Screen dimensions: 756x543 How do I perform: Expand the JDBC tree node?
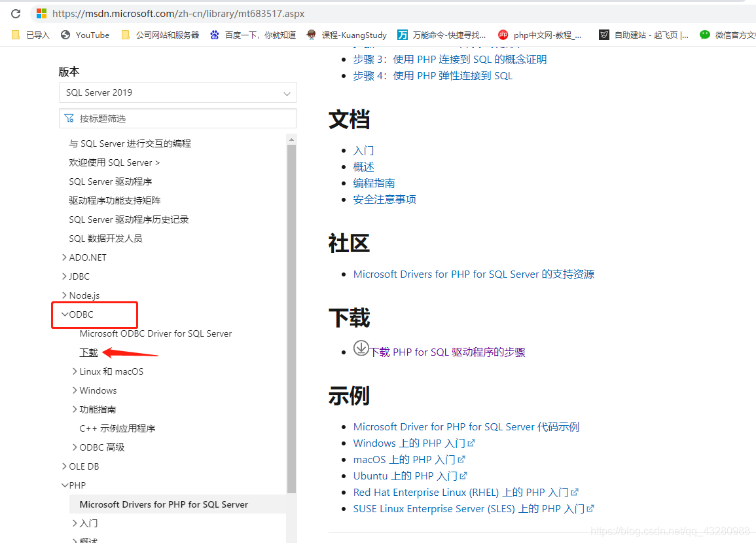click(x=64, y=276)
